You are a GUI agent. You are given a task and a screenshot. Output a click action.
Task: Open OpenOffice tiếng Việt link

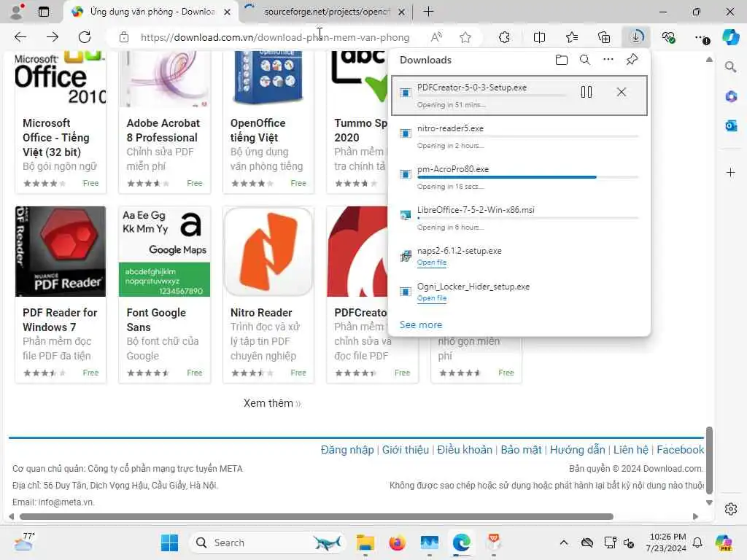[258, 130]
